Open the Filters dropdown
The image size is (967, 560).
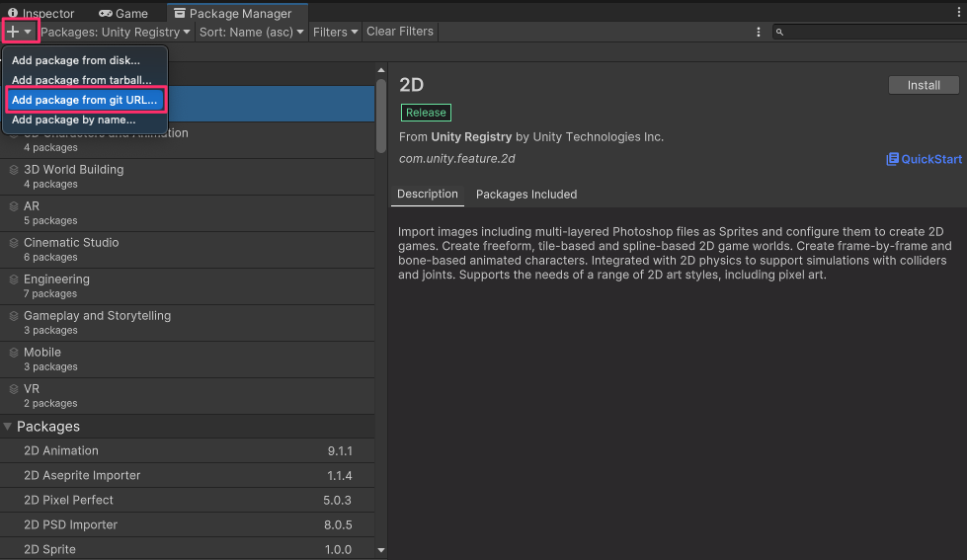click(x=335, y=32)
